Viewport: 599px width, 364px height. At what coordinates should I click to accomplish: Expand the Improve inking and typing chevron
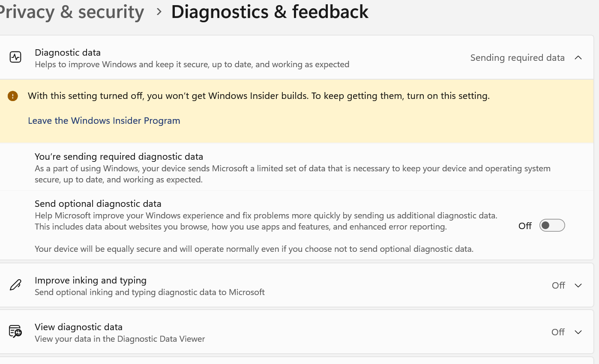pos(578,285)
